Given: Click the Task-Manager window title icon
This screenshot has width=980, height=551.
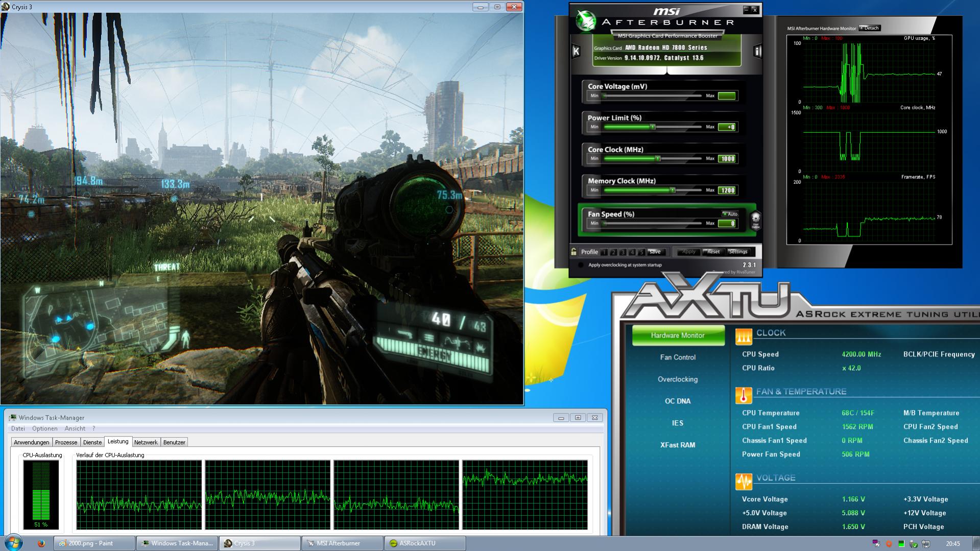Looking at the screenshot, I should coord(13,418).
